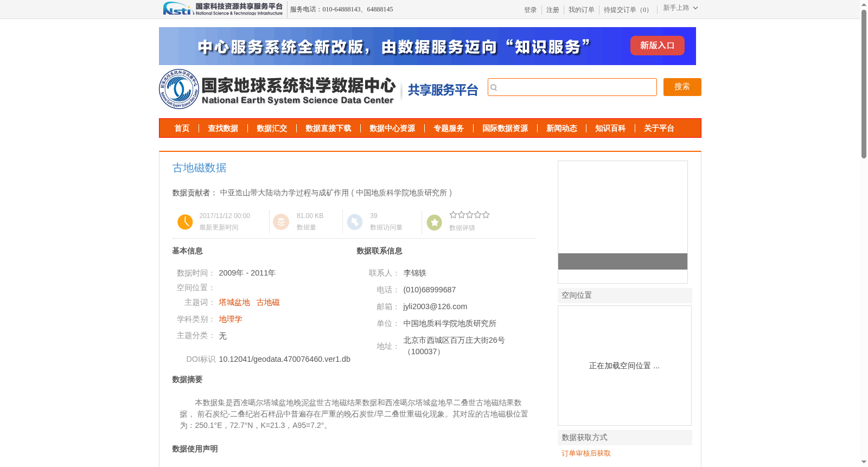Click the magnifier icon in the search box

point(494,87)
